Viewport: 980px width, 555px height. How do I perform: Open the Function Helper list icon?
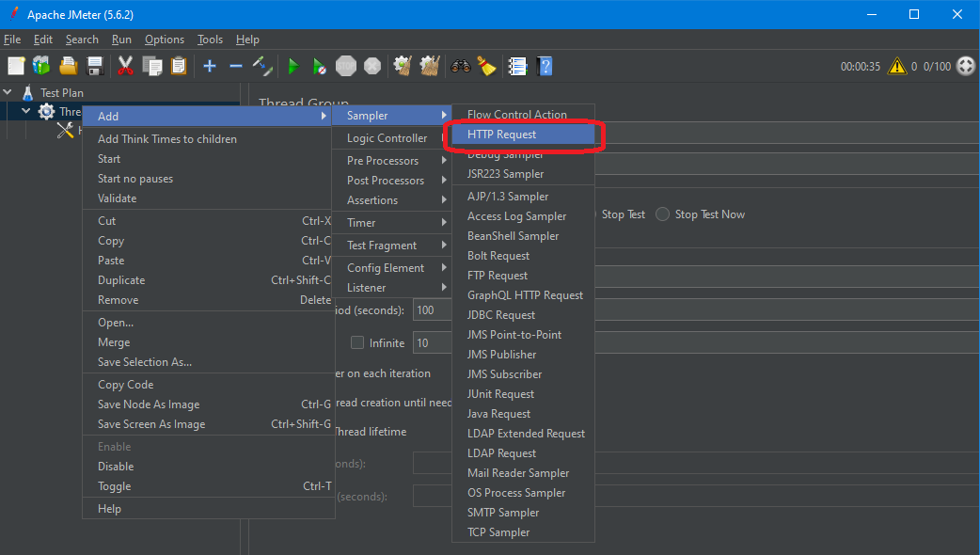[517, 66]
